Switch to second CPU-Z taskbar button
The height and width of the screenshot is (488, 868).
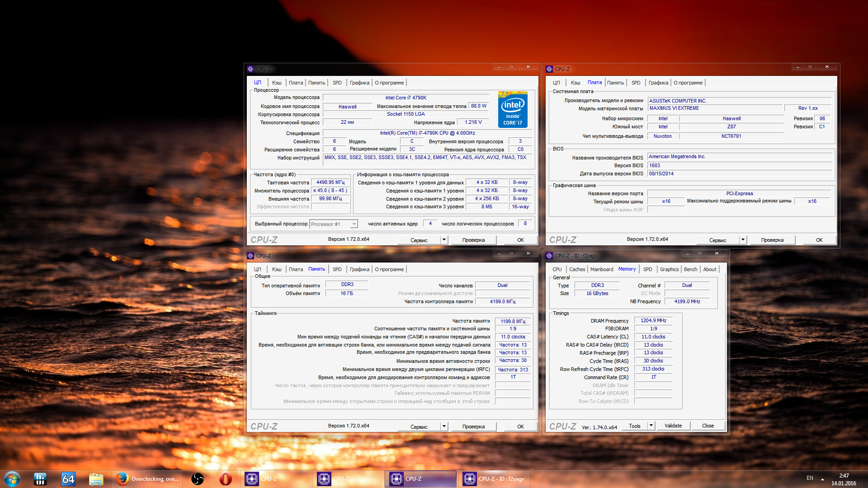pyautogui.click(x=348, y=479)
